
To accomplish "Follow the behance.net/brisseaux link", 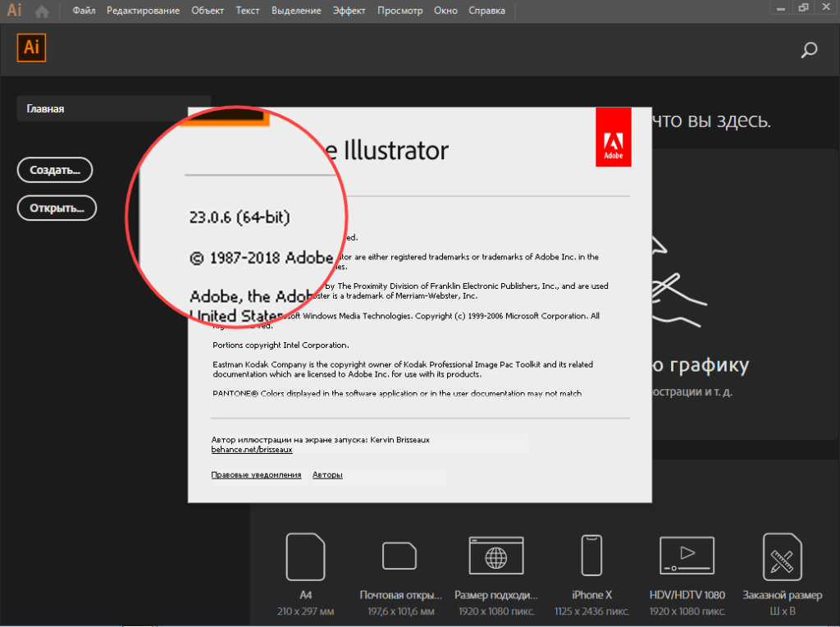I will click(252, 450).
